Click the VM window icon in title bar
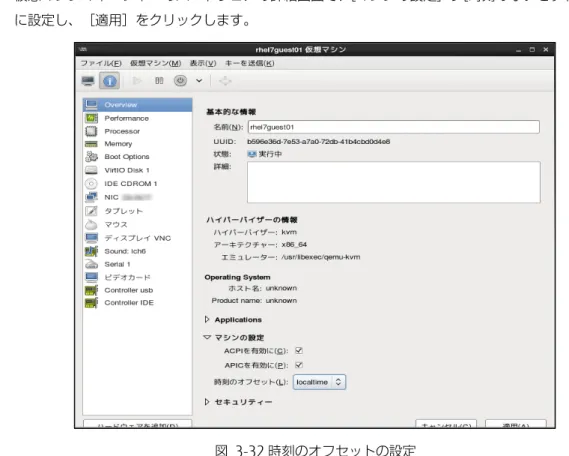The image size is (569, 456). (x=83, y=49)
